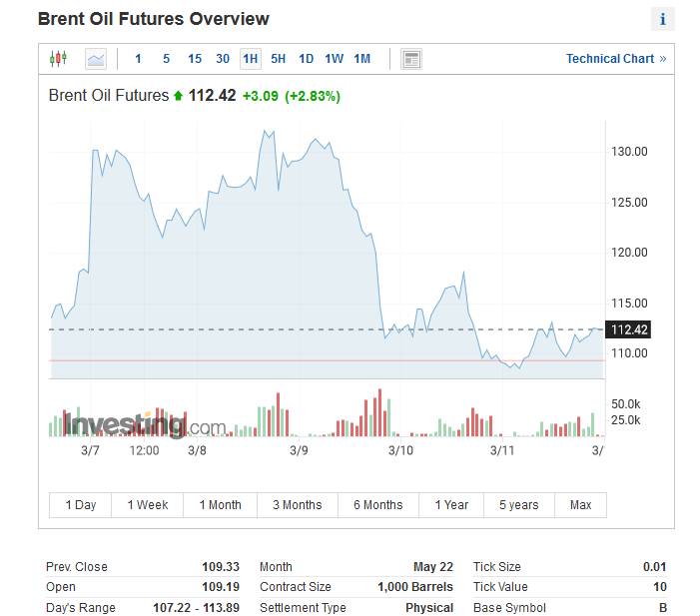Click the Open value 109.19
The height and width of the screenshot is (616, 700).
221,586
